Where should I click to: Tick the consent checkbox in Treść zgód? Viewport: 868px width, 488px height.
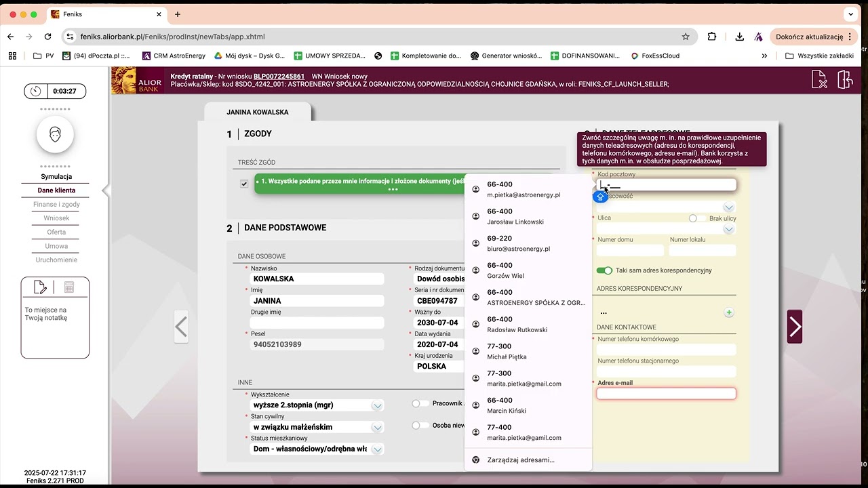244,184
